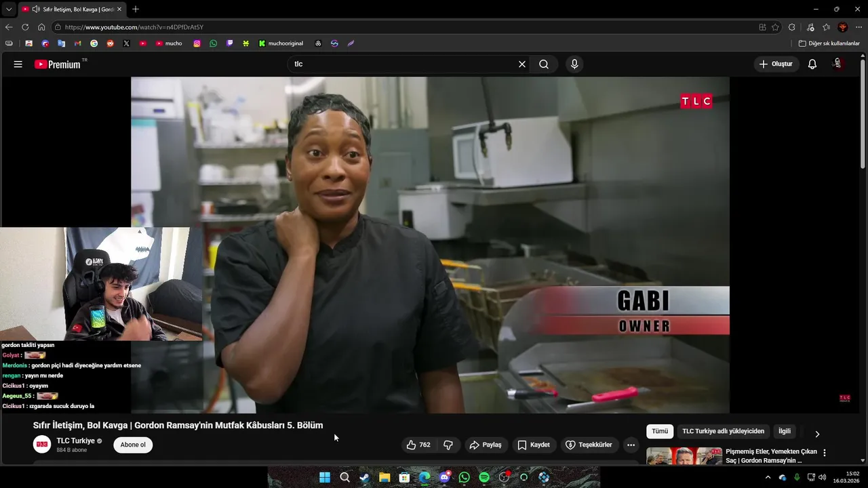Screen dimensions: 868x488
Task: Share the video via Paylaş
Action: (x=486, y=445)
